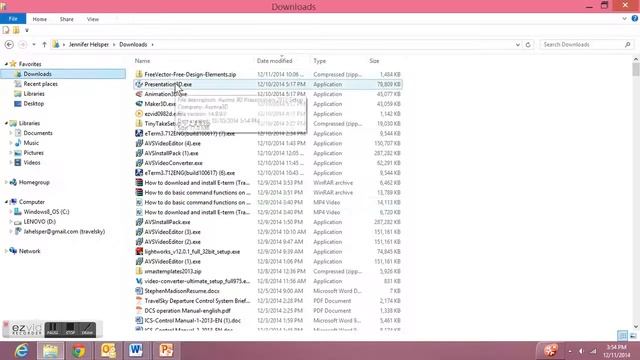Select TravelSky Departure Control System PDF icon
640x360 pixels.
[139, 300]
